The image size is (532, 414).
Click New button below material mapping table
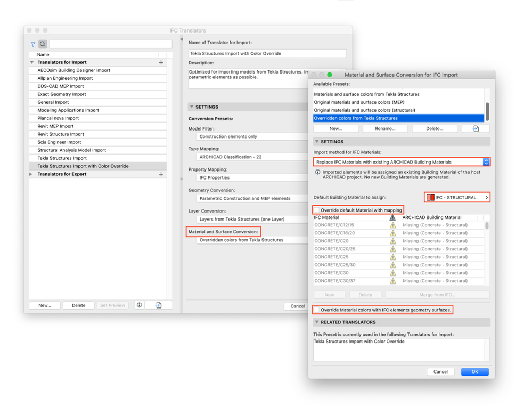[x=330, y=295]
